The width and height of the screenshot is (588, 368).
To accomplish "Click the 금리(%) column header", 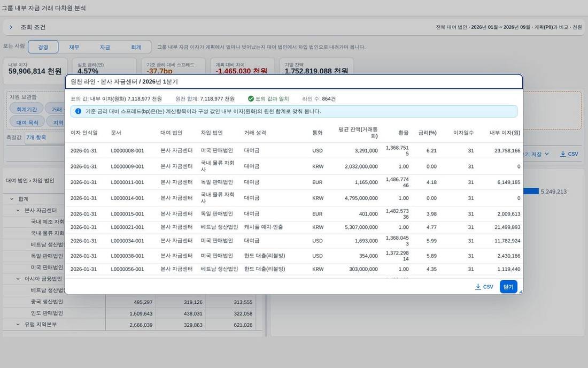I will [x=428, y=133].
